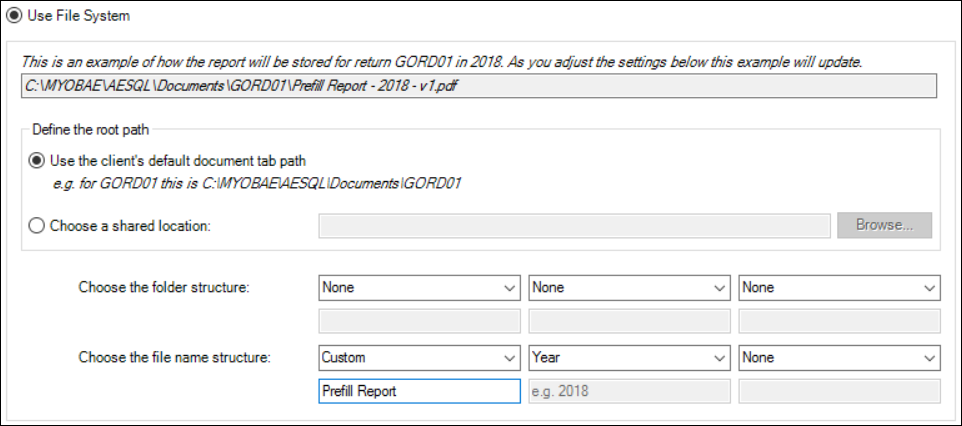Open the third folder structure dropdown
962x426 pixels.
click(x=839, y=288)
